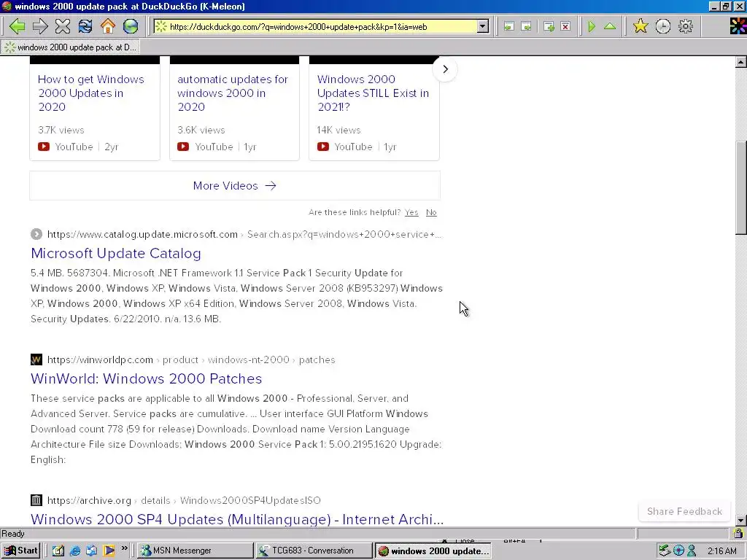Click the green Go arrow

point(592,27)
